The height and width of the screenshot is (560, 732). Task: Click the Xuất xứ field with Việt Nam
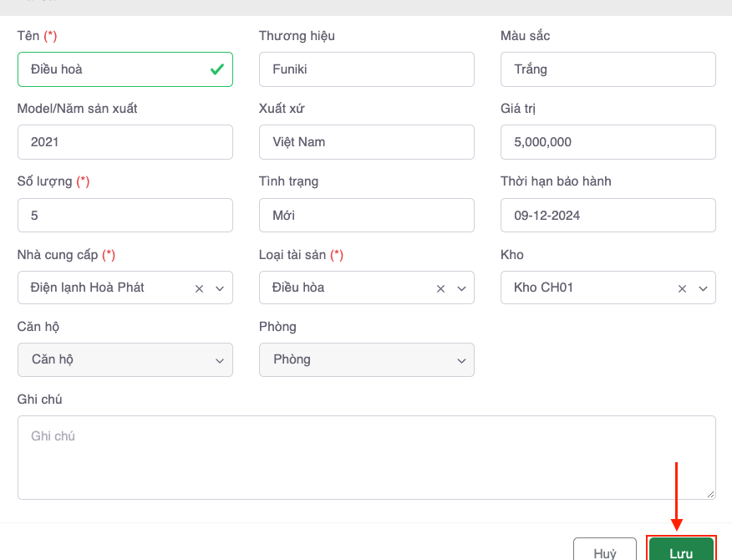pos(366,142)
